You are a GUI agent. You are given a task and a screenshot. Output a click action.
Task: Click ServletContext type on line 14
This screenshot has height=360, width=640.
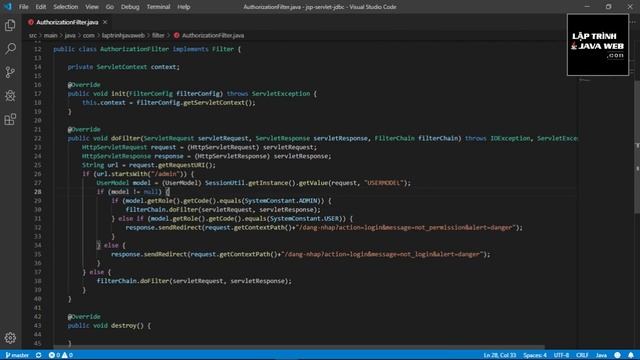pyautogui.click(x=122, y=67)
